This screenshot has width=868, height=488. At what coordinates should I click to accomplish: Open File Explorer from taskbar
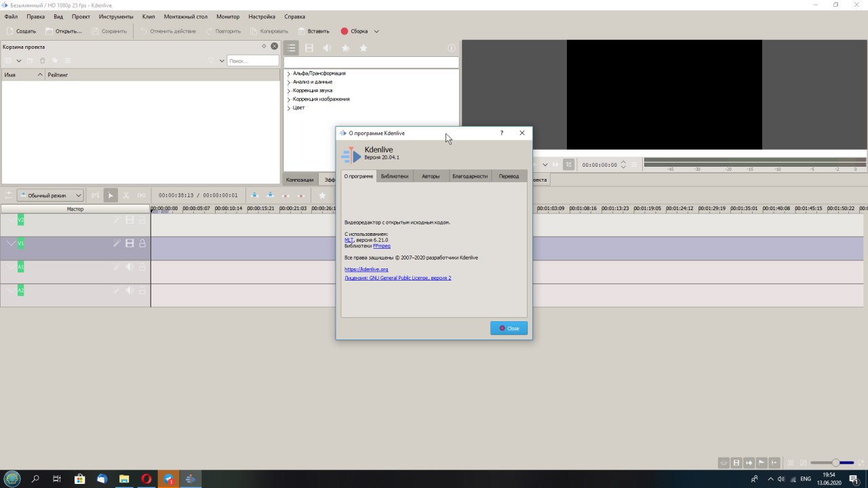coord(124,479)
